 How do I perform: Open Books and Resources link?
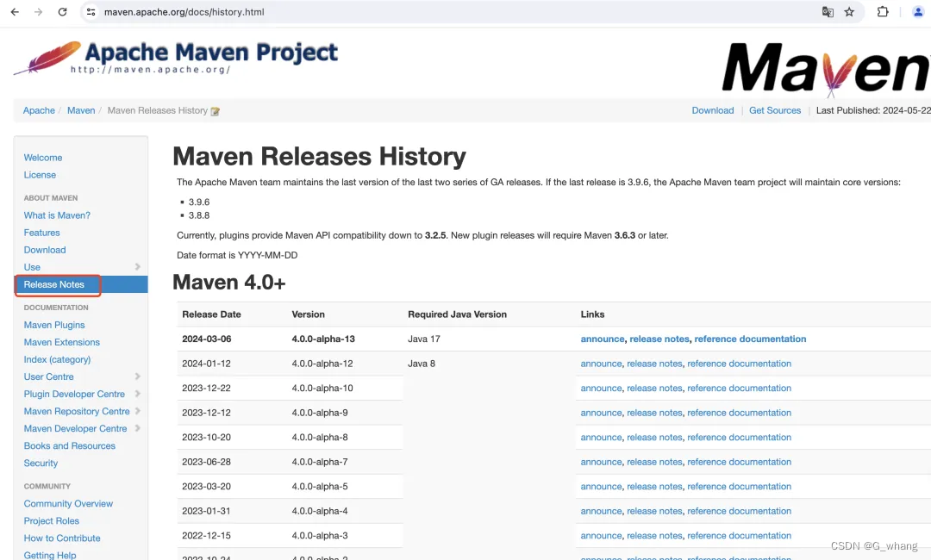70,446
